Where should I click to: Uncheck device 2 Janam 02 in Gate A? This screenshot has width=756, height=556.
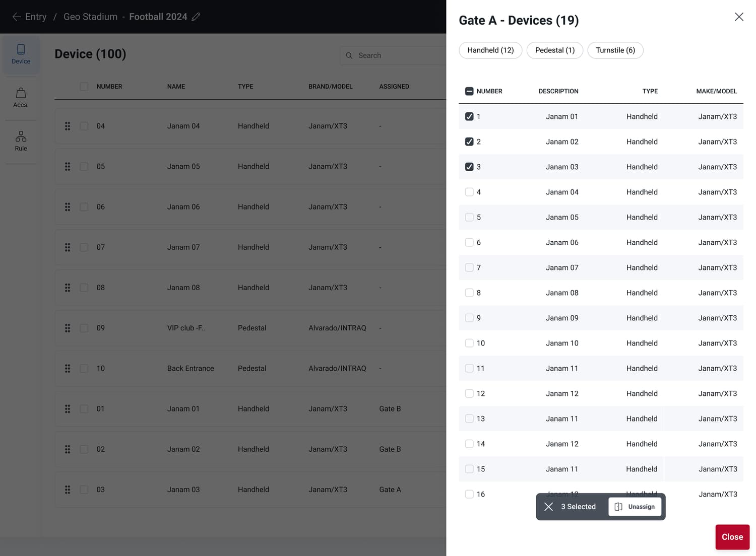(x=469, y=142)
